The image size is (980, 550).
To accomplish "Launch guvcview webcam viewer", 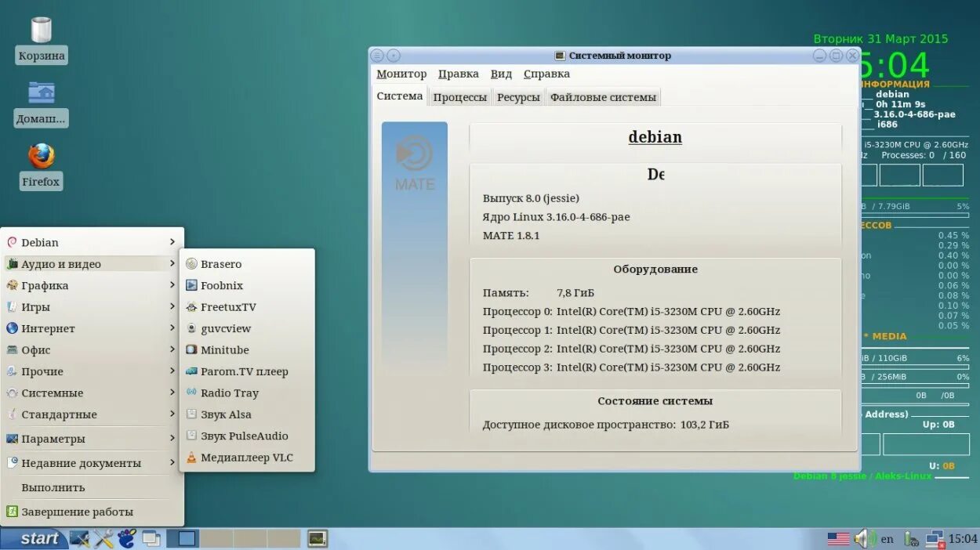I will click(x=247, y=329).
